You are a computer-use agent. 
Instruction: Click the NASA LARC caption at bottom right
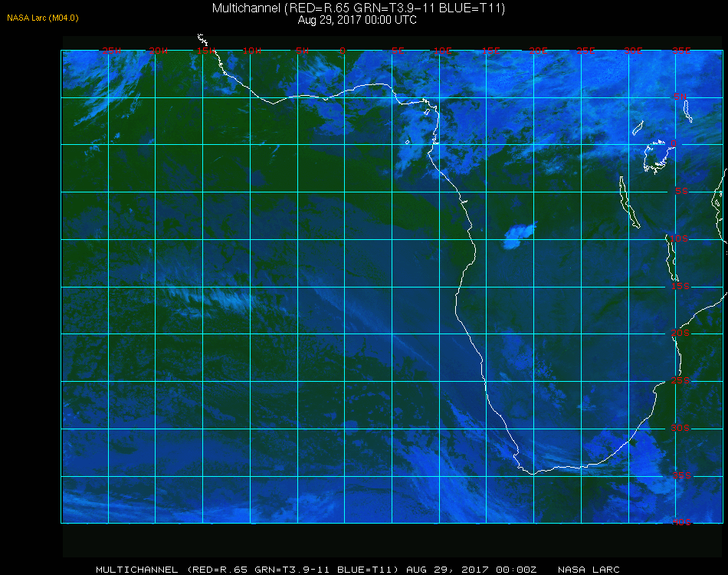(x=589, y=570)
